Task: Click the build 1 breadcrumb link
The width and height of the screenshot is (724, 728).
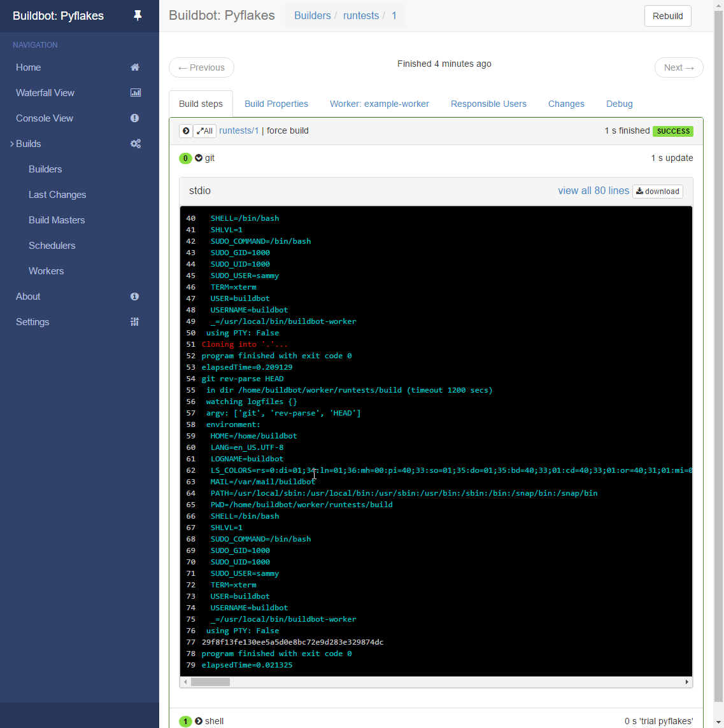Action: click(394, 16)
